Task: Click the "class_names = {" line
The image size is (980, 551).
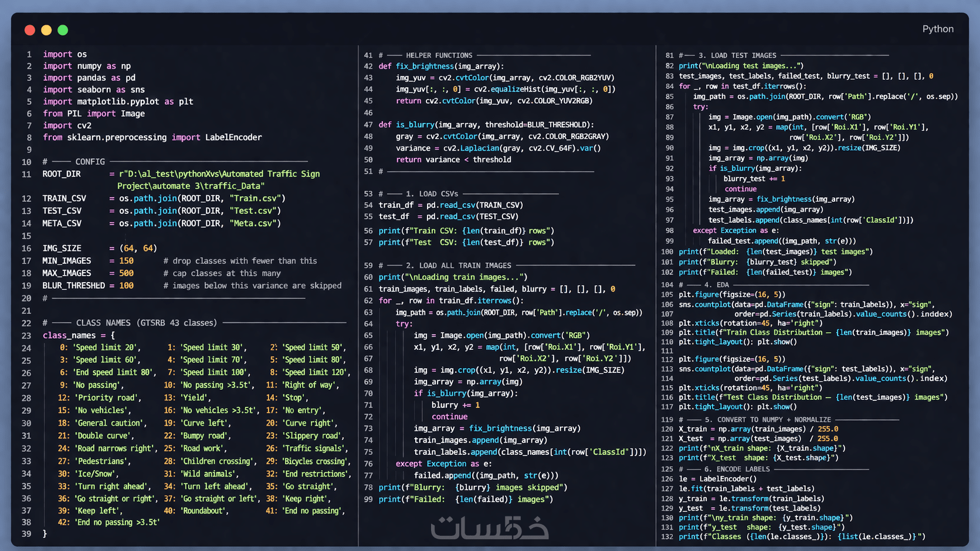Action: [x=79, y=335]
